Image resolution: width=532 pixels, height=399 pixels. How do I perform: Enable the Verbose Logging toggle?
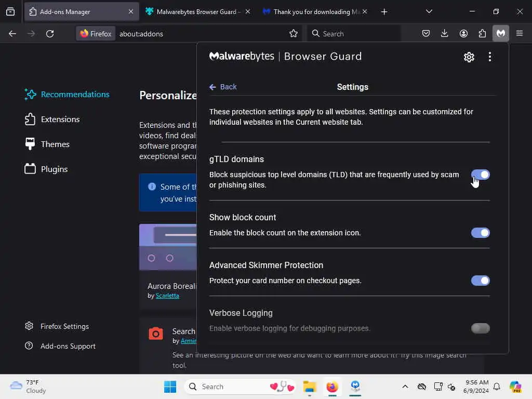(480, 328)
